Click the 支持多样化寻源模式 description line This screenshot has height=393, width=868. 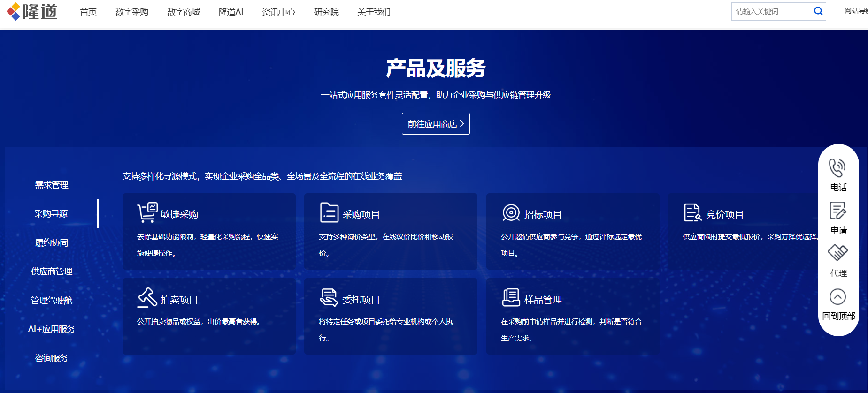pyautogui.click(x=262, y=176)
